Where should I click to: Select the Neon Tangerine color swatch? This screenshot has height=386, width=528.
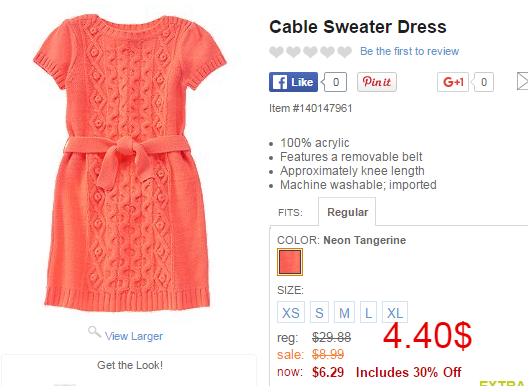(290, 262)
